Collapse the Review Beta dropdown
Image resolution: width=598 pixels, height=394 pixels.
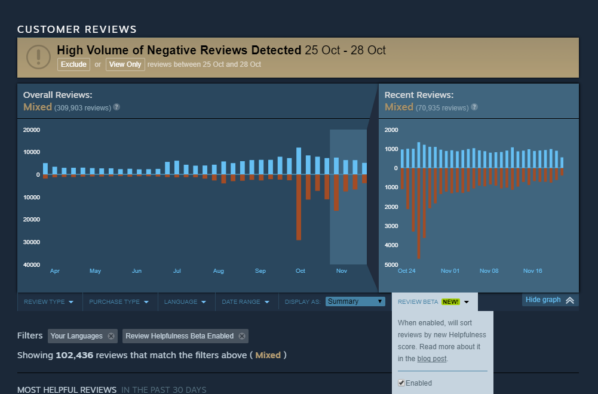434,302
